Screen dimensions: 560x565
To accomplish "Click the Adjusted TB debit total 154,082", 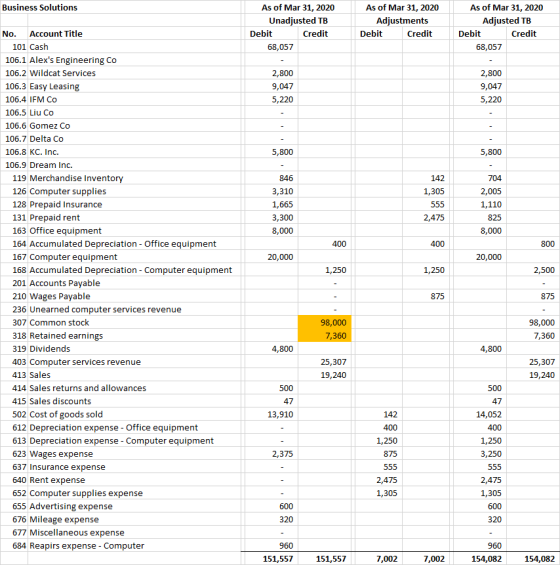I will click(x=486, y=559).
